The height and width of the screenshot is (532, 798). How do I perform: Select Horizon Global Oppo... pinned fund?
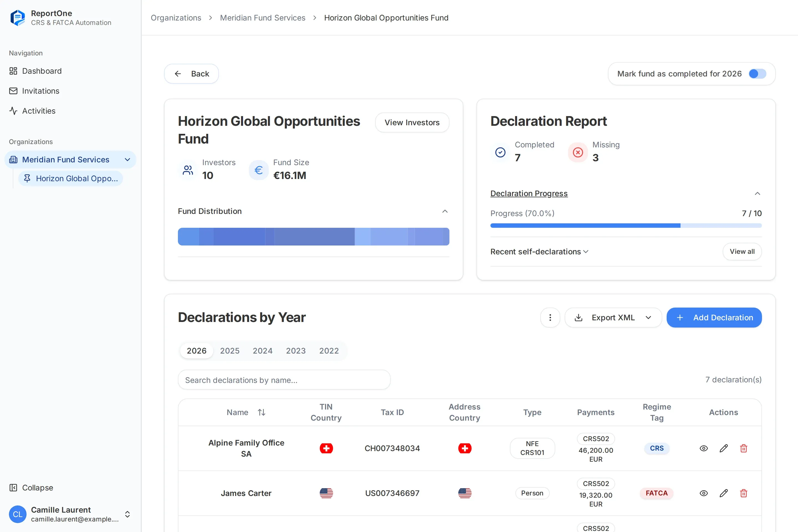click(71, 178)
